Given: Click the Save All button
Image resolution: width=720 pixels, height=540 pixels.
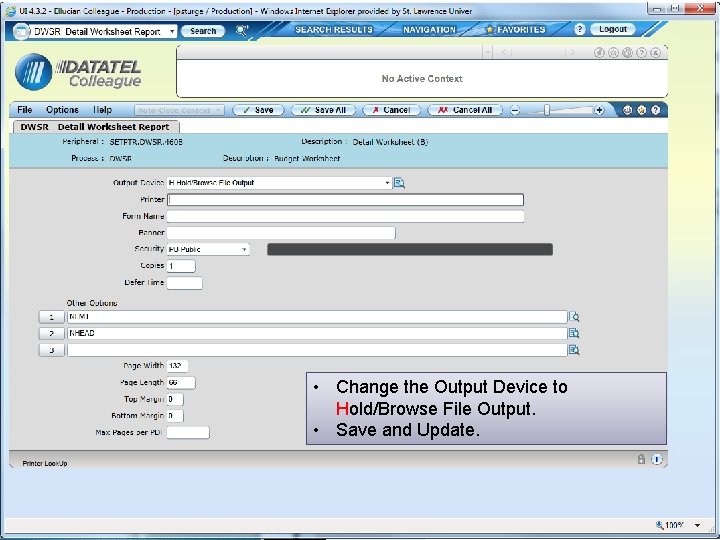Looking at the screenshot, I should click(323, 110).
